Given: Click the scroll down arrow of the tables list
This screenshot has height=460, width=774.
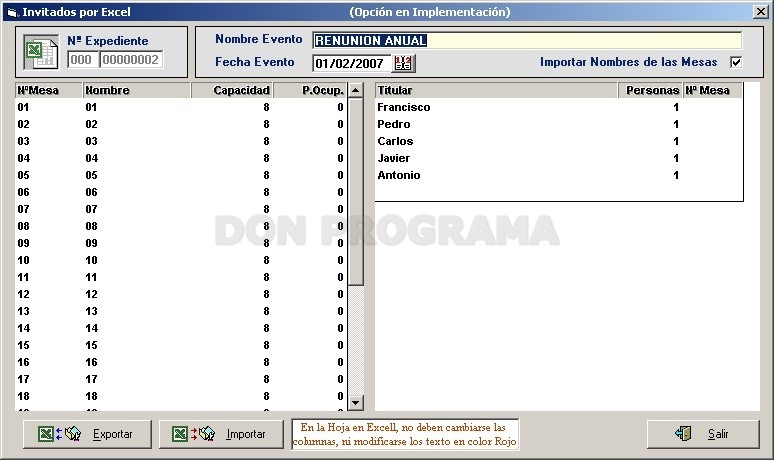Looking at the screenshot, I should (x=355, y=403).
